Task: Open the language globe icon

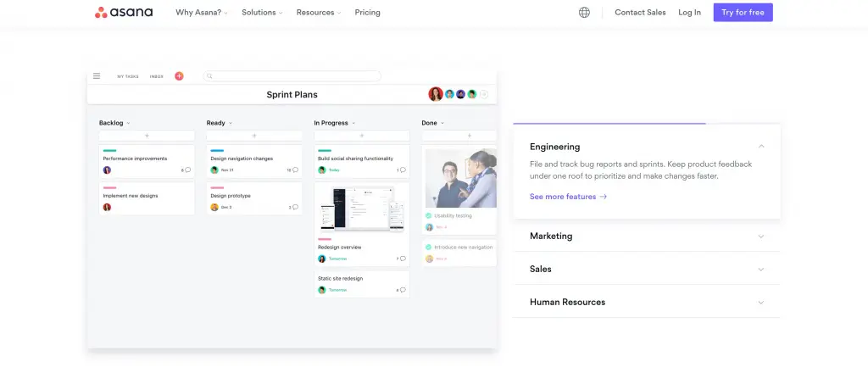Action: point(584,12)
